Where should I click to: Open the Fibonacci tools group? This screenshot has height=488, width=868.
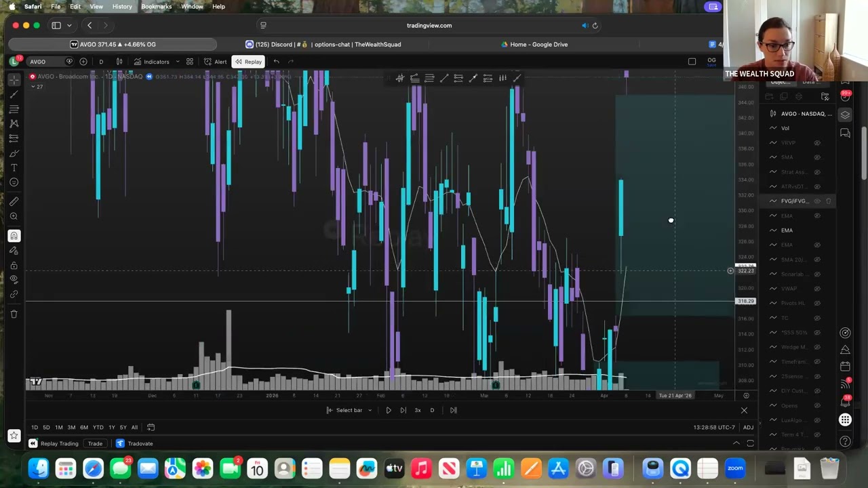pyautogui.click(x=14, y=108)
